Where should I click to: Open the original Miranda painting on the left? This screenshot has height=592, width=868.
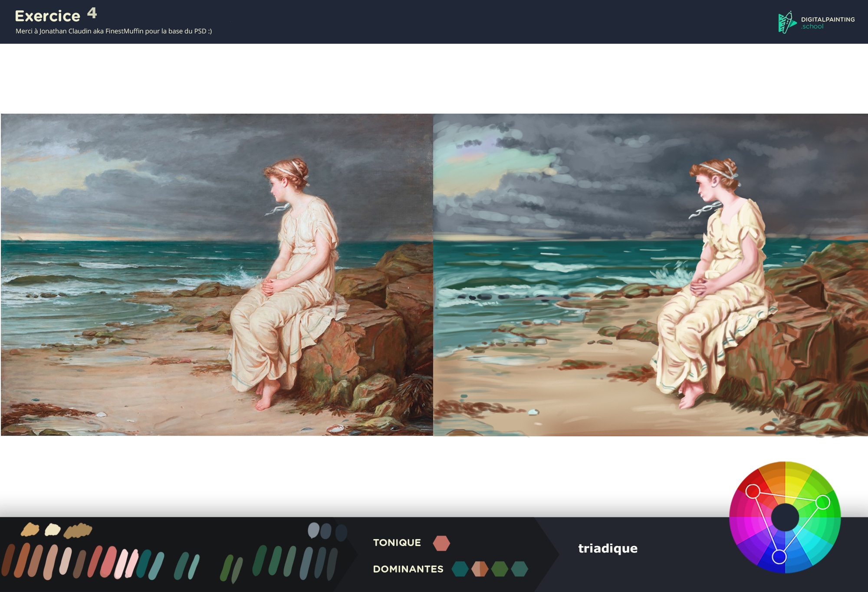217,275
